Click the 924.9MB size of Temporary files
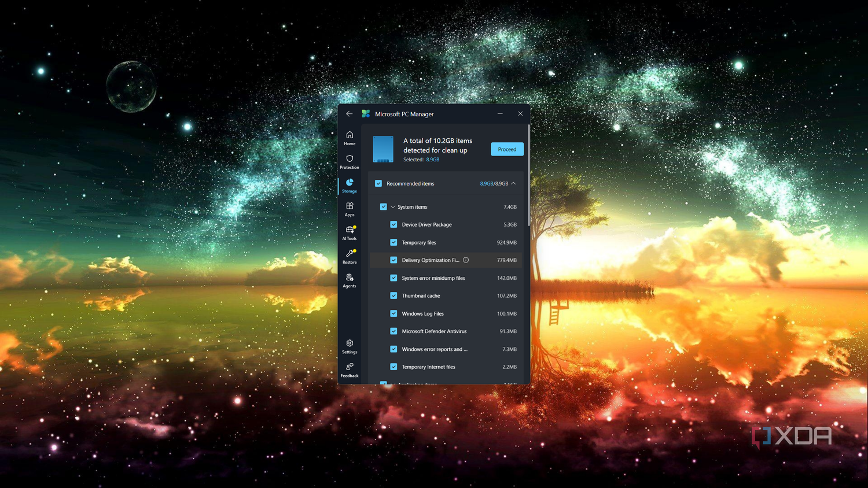 (507, 242)
